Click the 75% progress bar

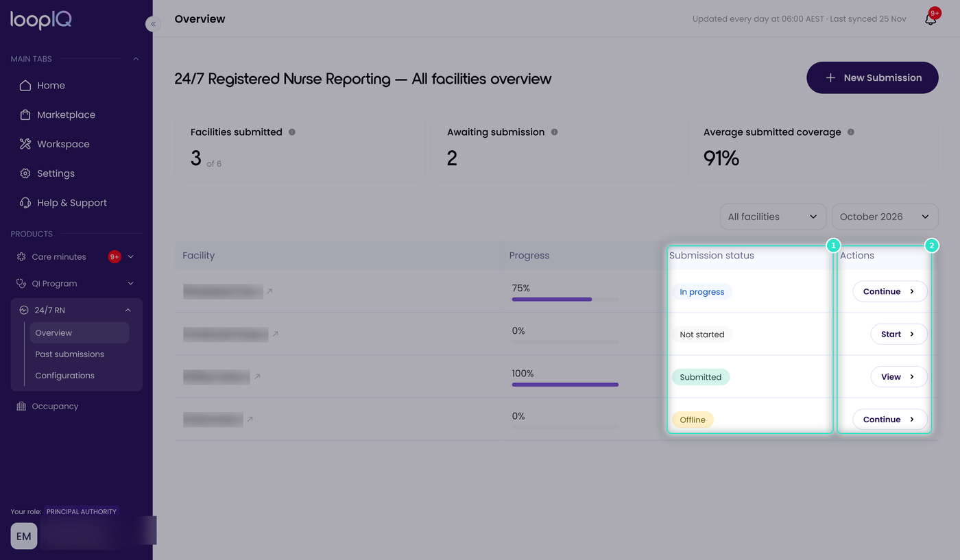click(x=565, y=300)
